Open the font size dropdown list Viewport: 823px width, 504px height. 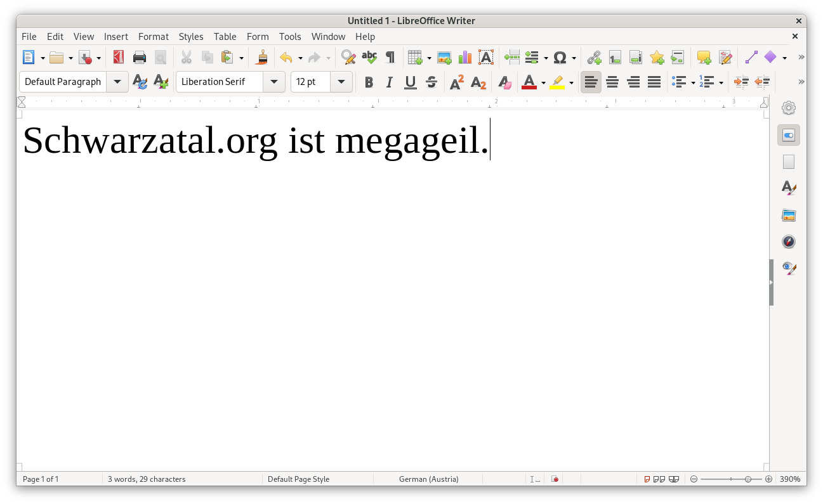341,82
